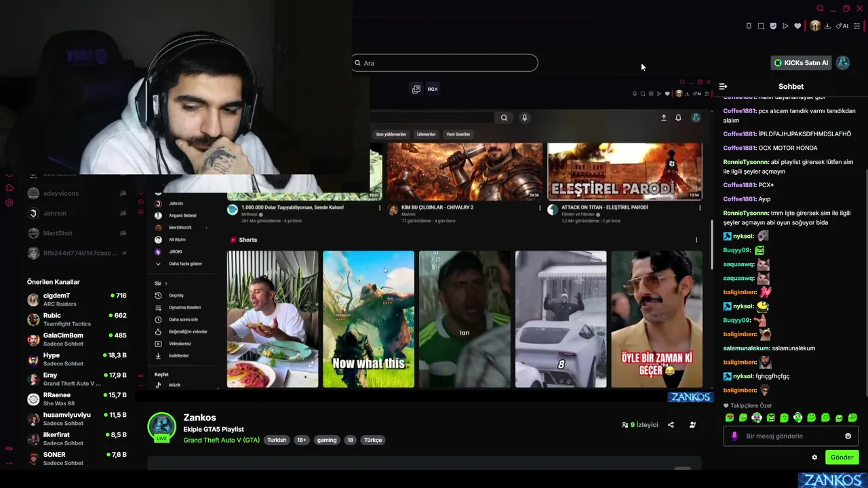Open ÖYLE BİR ZAMAN Kİ GEÇER short
Viewport: 868px width, 488px height.
(x=656, y=319)
